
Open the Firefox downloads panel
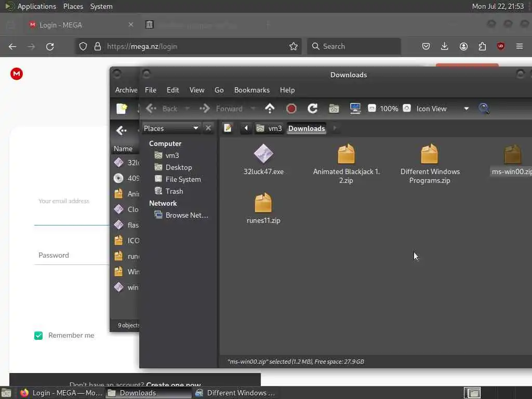click(445, 46)
